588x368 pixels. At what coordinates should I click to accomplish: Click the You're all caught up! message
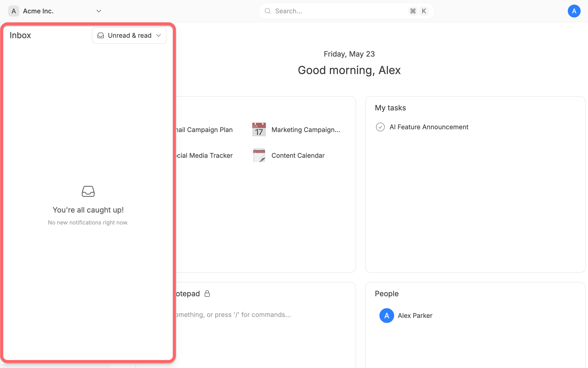click(88, 210)
